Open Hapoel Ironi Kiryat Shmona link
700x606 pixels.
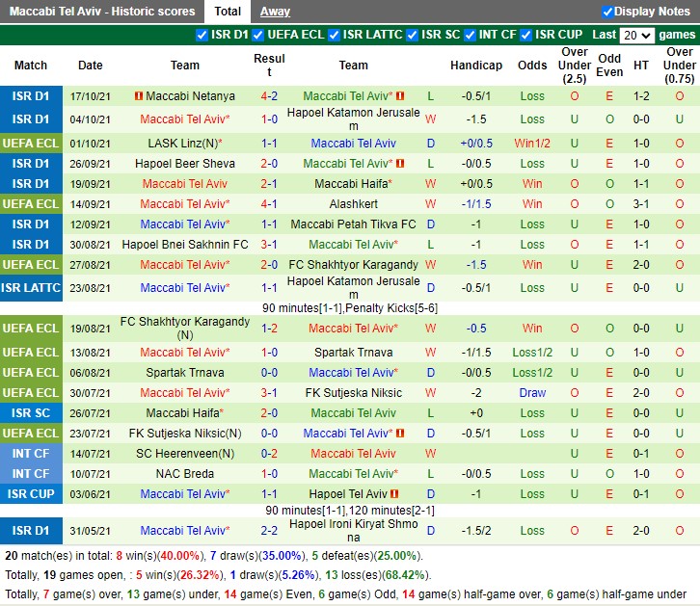pyautogui.click(x=353, y=530)
